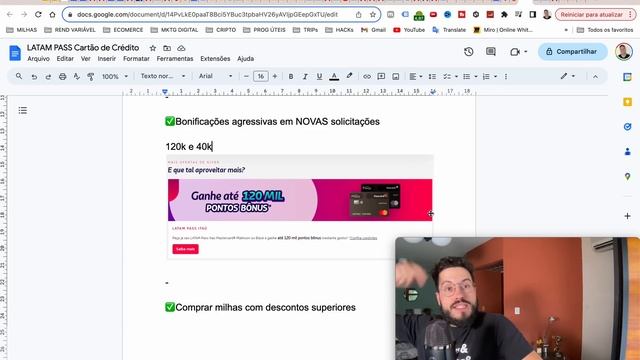Show the document outline
The image size is (640, 360).
tap(23, 110)
